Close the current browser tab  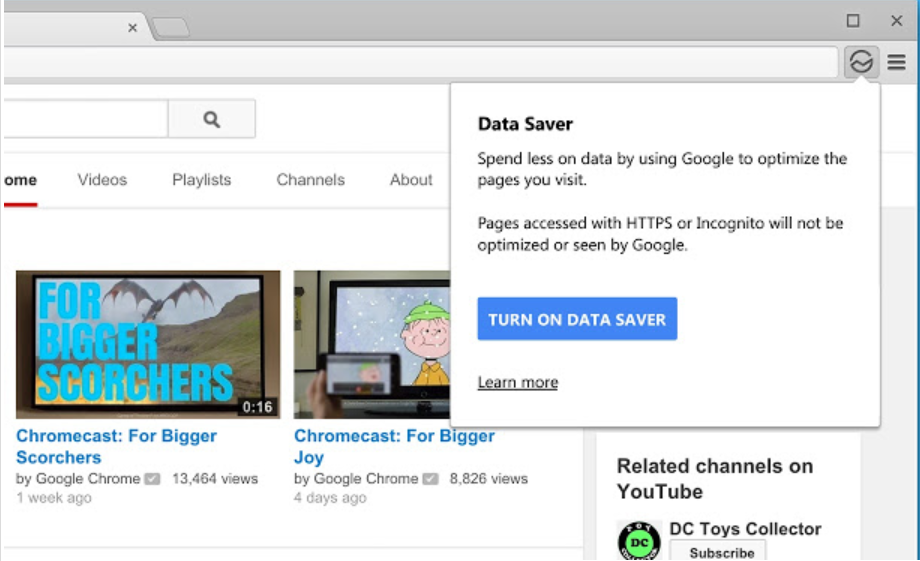click(133, 28)
